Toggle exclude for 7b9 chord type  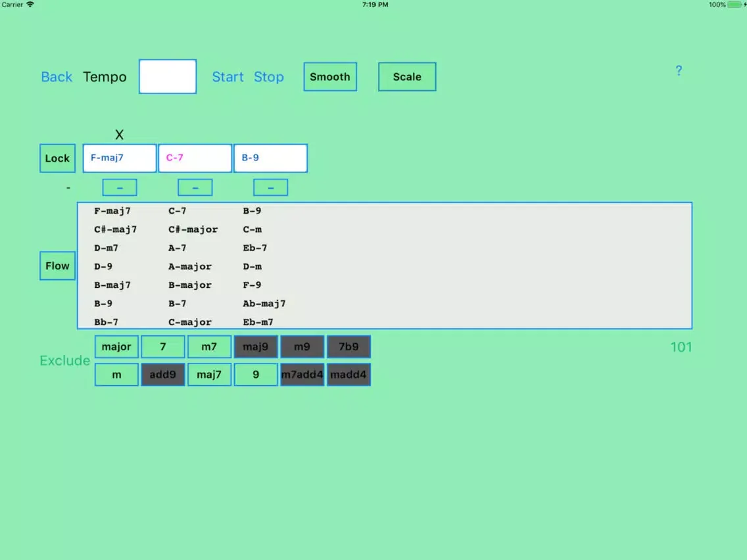pyautogui.click(x=349, y=346)
